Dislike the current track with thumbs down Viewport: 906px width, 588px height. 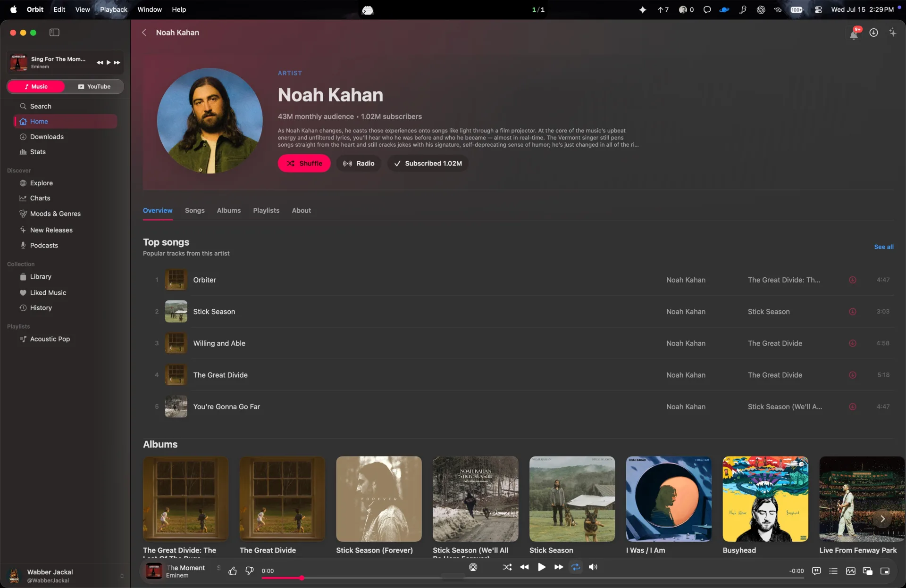[250, 571]
